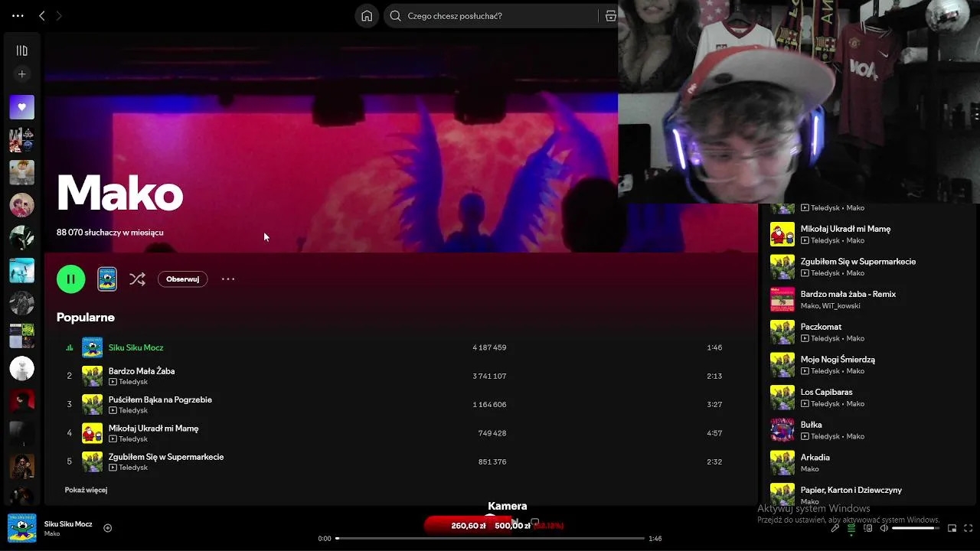980x551 pixels.
Task: Seek on the track progress bar
Action: coord(490,539)
